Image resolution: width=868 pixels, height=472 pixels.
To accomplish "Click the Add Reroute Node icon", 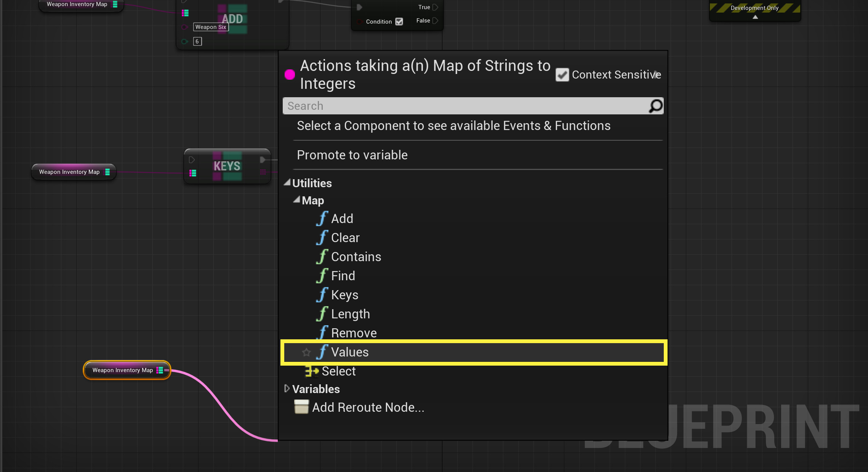I will coord(301,407).
